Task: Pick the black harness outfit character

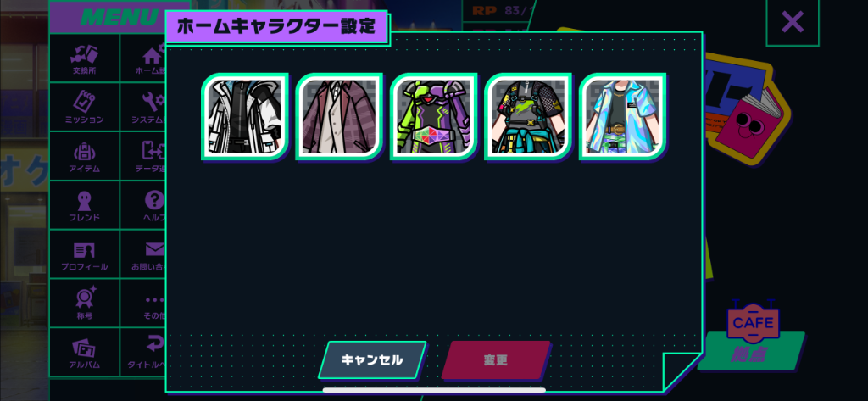Action: pyautogui.click(x=528, y=116)
